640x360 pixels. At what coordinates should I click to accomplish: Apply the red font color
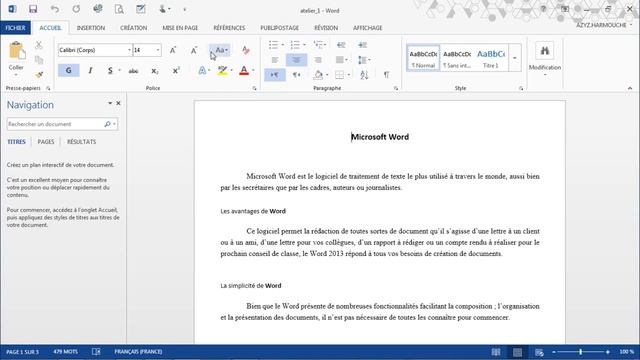point(244,71)
